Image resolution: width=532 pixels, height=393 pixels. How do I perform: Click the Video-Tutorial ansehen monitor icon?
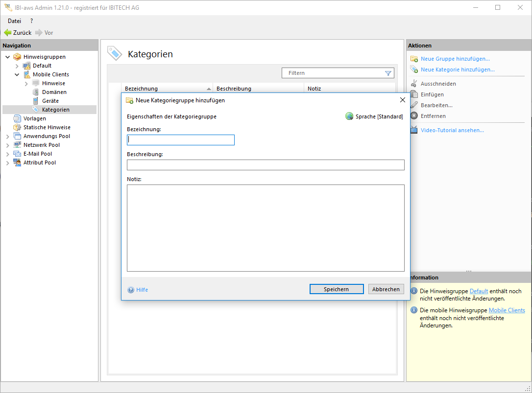[414, 130]
